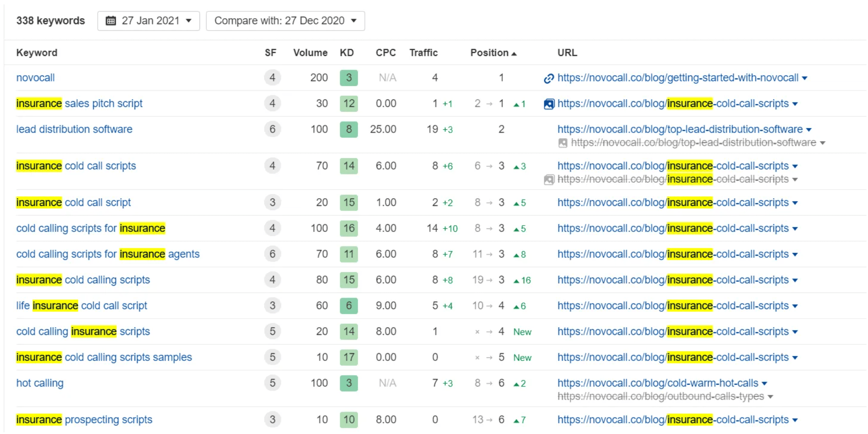
Task: Expand the blue top-lead-distribution-software URL dropdown arrow
Action: pos(809,130)
